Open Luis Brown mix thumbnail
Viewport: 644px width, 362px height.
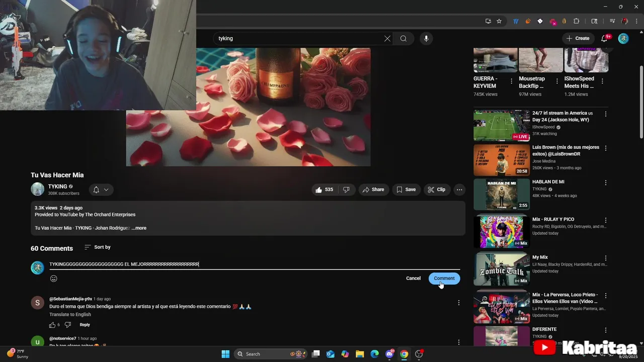click(x=502, y=160)
